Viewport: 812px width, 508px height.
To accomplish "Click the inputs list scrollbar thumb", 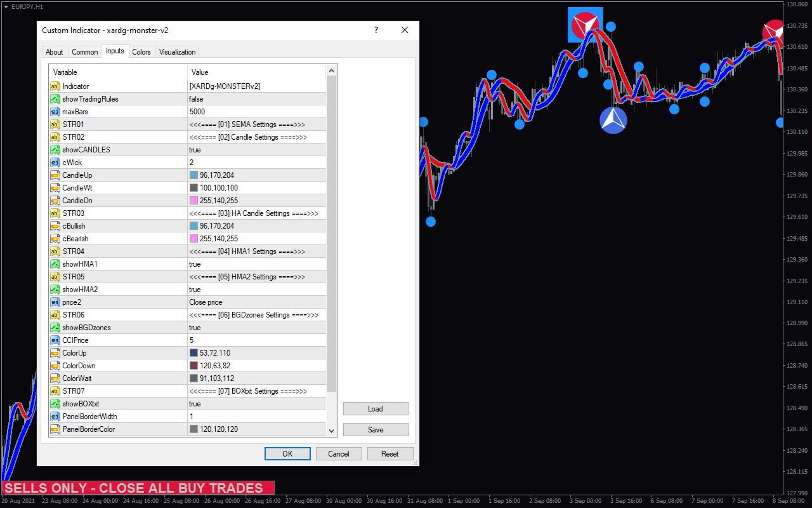I will pyautogui.click(x=332, y=234).
